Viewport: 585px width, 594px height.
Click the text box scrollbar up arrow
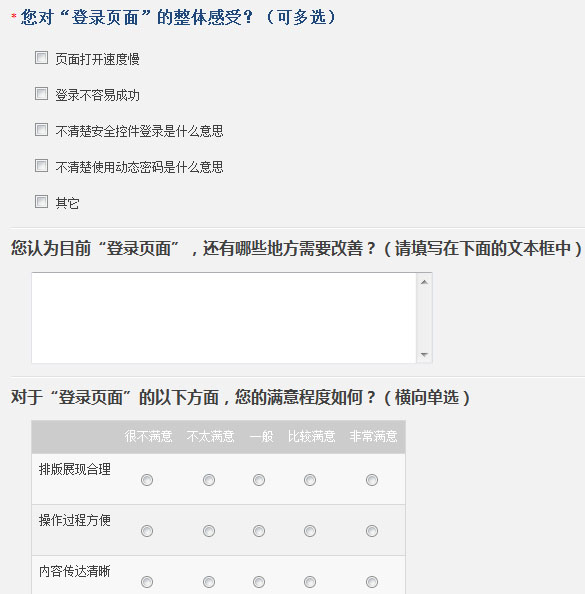tap(424, 282)
